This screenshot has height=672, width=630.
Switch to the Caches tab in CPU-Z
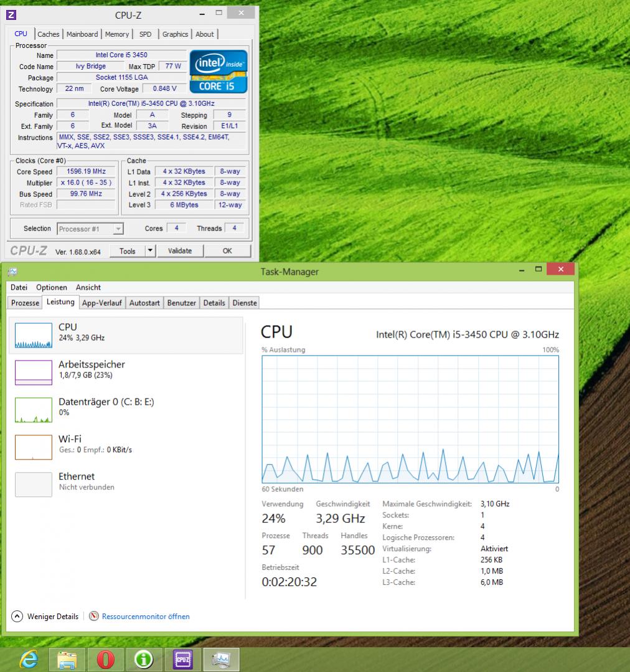(48, 34)
